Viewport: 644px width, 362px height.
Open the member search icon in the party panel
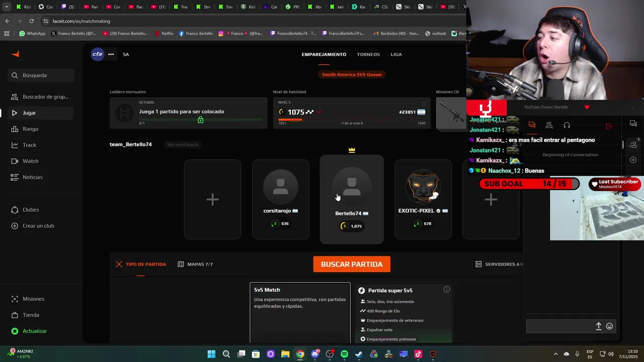(549, 125)
